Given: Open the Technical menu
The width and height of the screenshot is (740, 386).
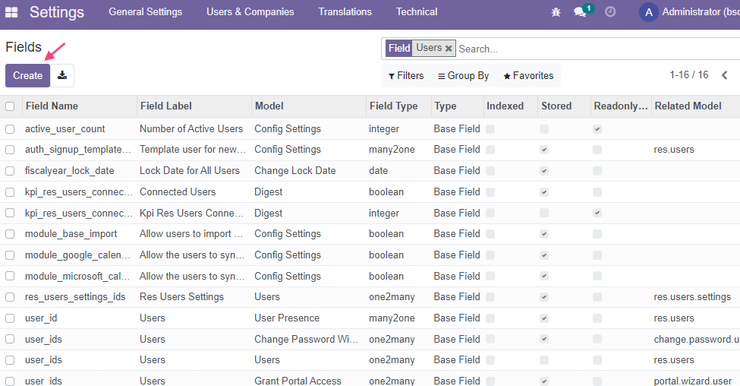Looking at the screenshot, I should (x=417, y=12).
